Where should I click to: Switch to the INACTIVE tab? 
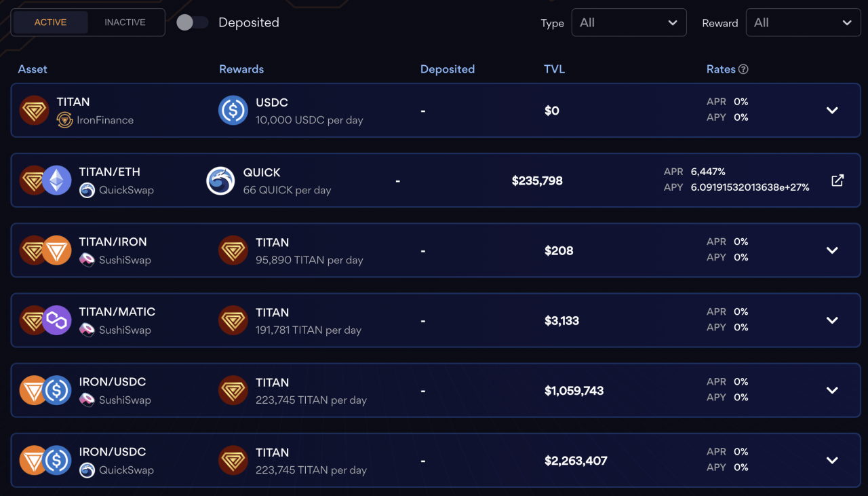pyautogui.click(x=125, y=22)
